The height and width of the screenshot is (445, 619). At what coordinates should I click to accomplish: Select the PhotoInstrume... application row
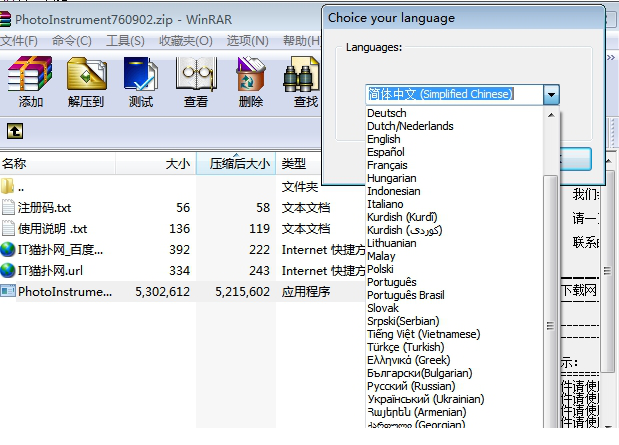[x=182, y=291]
